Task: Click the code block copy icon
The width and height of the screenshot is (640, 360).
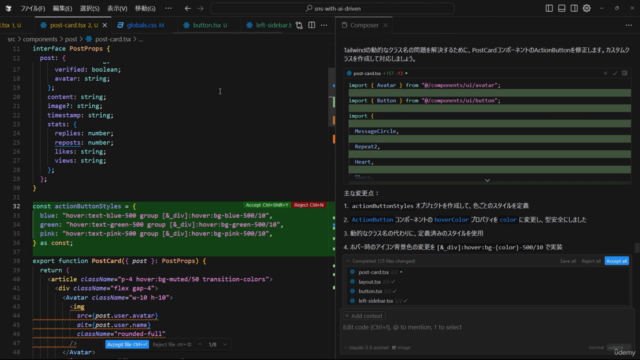Action: (x=624, y=73)
